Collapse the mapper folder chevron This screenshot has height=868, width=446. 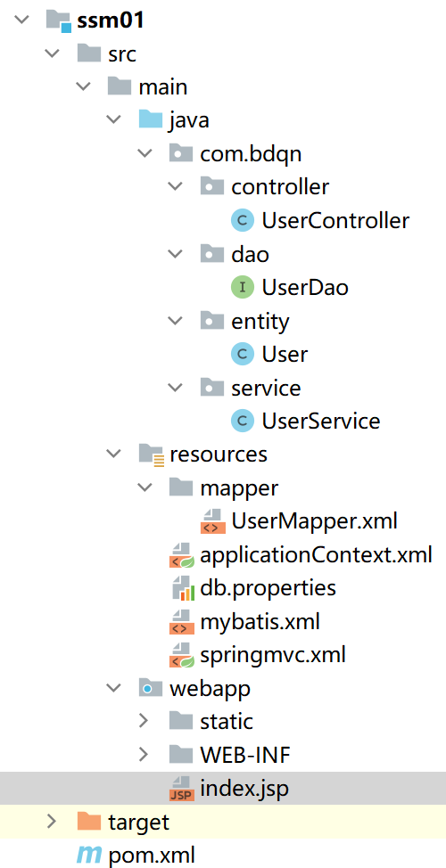(145, 487)
